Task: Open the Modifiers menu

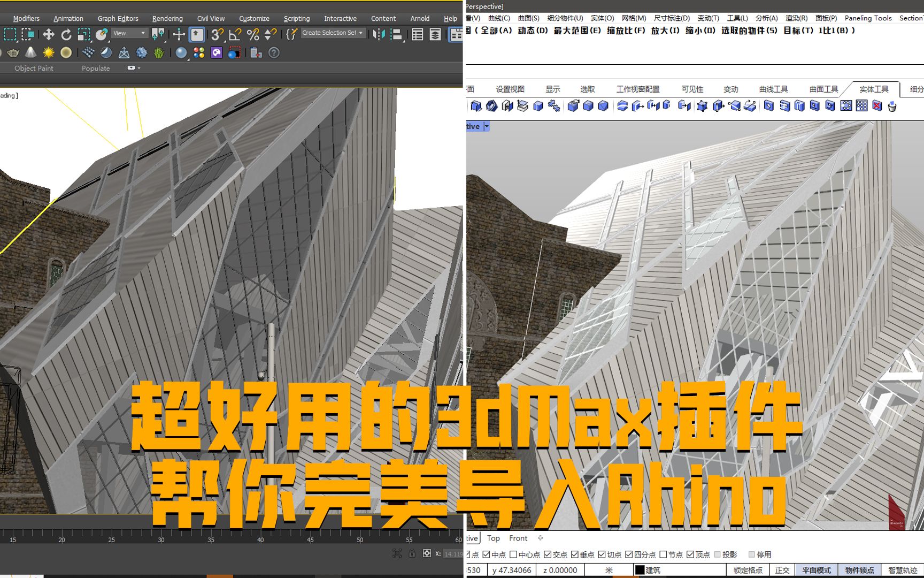Action: point(26,19)
